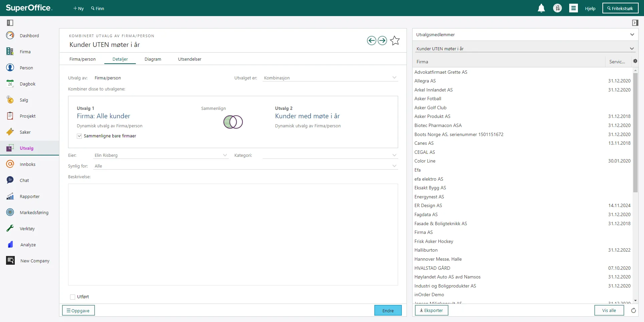The width and height of the screenshot is (644, 322).
Task: Click the Sammenlign Venn diagram toggle
Action: pos(233,122)
